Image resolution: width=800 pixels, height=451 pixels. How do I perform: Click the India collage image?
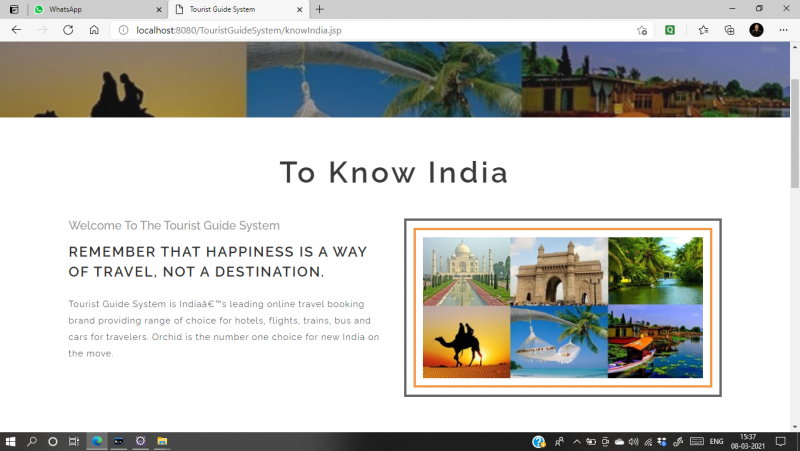point(563,308)
